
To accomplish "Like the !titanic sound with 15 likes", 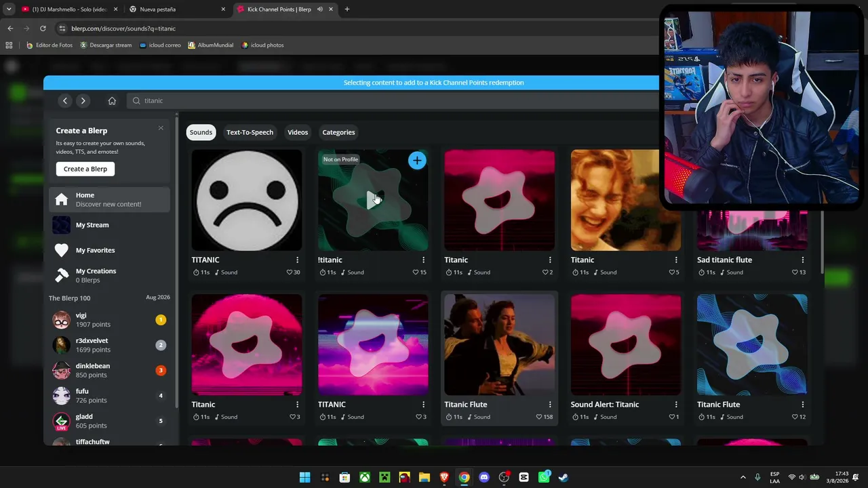I will tap(416, 272).
